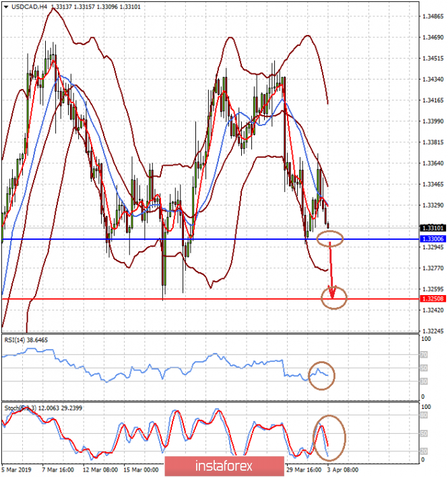Click the USDCAD,H4 chart symbol label
This screenshot has width=448, height=477.
tap(29, 6)
